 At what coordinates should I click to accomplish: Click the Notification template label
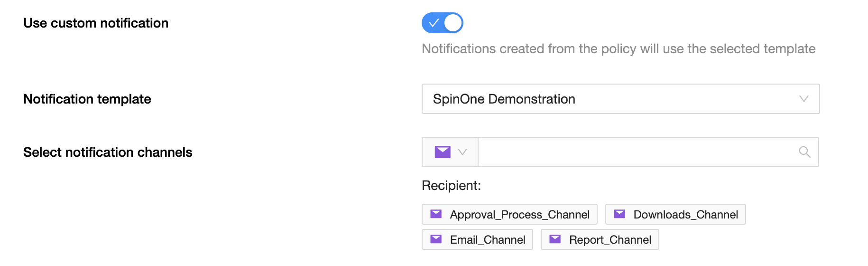tap(87, 99)
